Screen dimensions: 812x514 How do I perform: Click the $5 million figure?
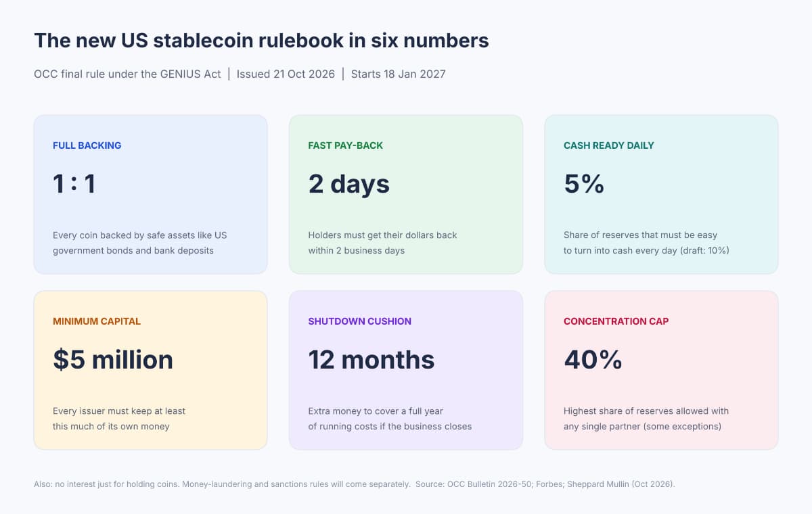tap(113, 360)
